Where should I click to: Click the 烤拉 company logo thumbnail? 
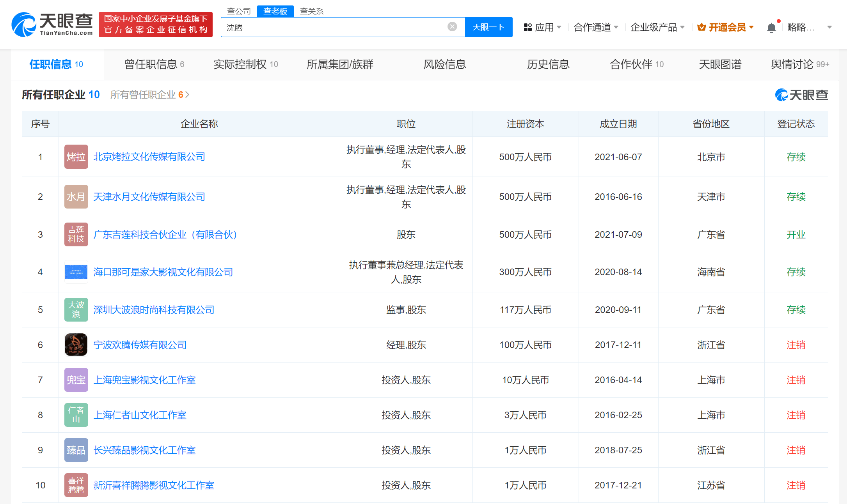76,157
